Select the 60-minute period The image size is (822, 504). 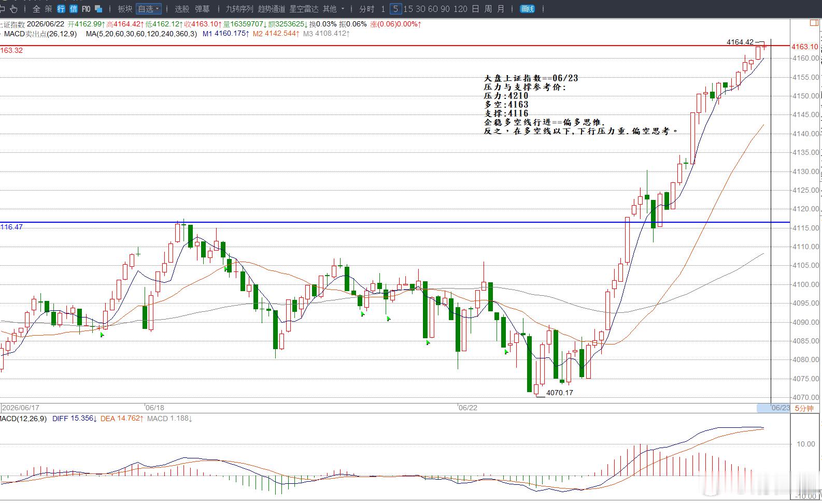(433, 9)
